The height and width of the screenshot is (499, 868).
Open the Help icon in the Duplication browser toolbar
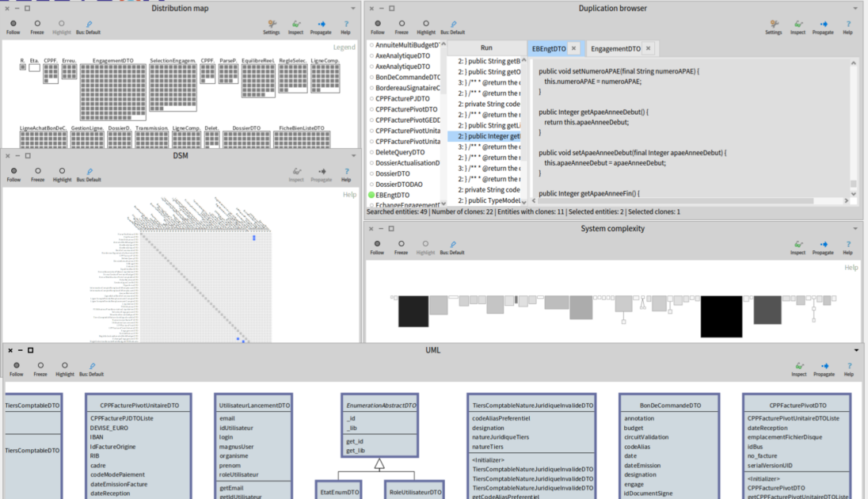tap(847, 27)
